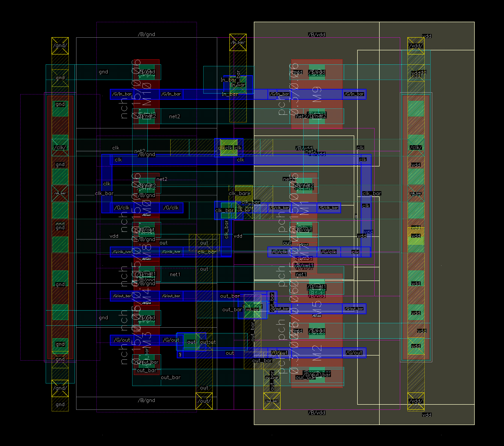The width and height of the screenshot is (504, 446).
Task: Click the /D/out_bar drain on pmos
Action: 318,374
